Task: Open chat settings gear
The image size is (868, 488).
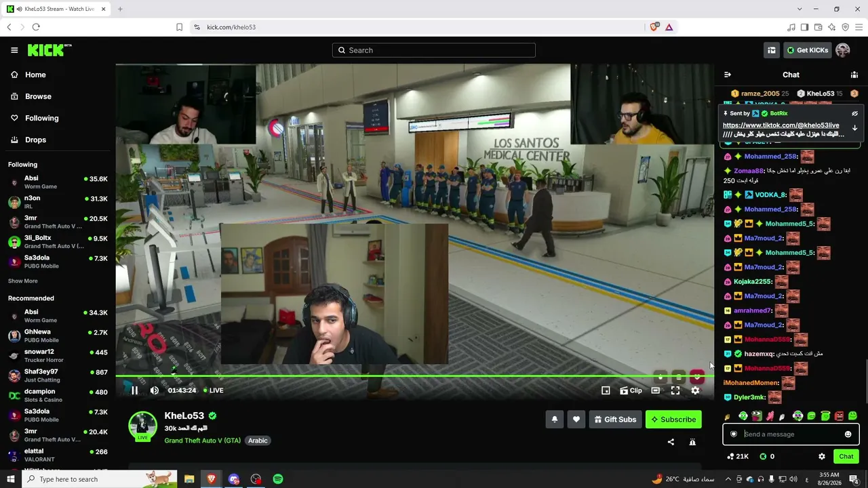Action: [x=822, y=457]
